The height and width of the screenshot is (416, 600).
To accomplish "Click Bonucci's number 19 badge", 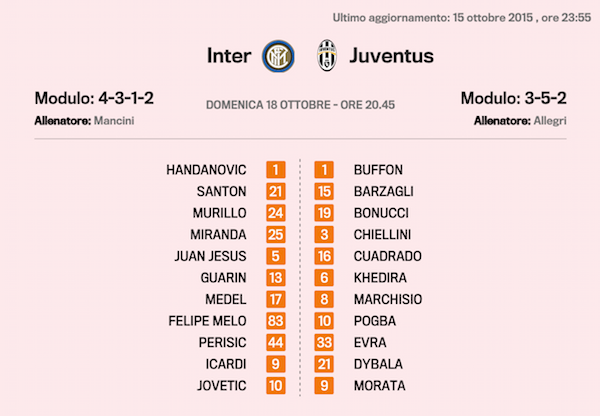I will point(325,213).
